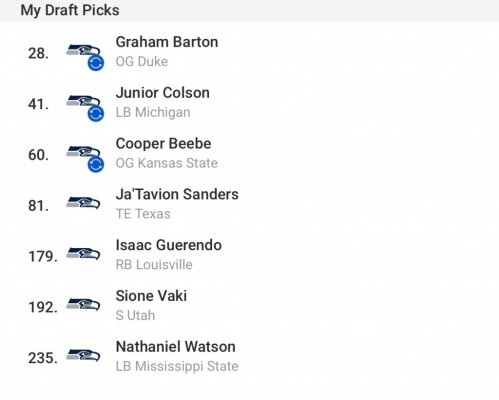Click Seahawks logo next to pick 28
The width and height of the screenshot is (499, 400).
tap(83, 51)
